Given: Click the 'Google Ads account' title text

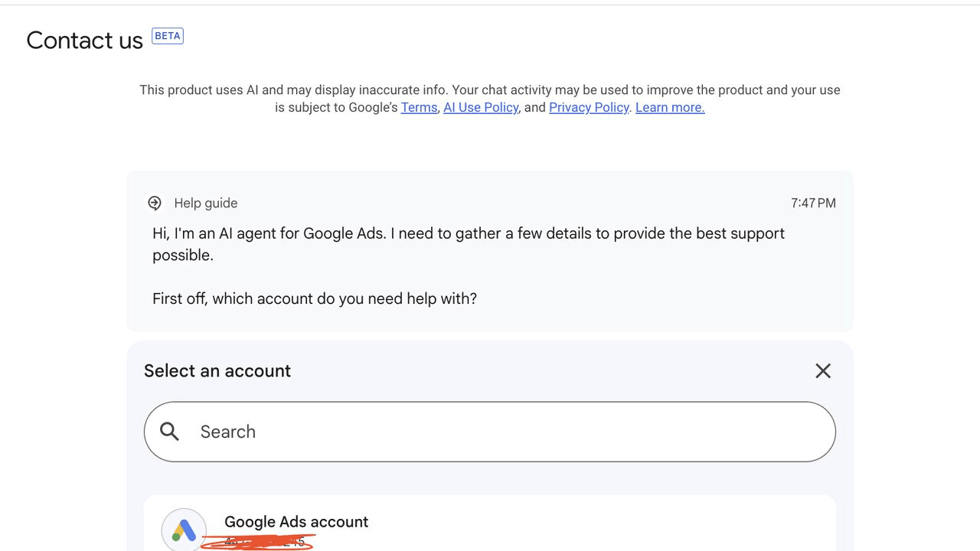Looking at the screenshot, I should point(296,522).
